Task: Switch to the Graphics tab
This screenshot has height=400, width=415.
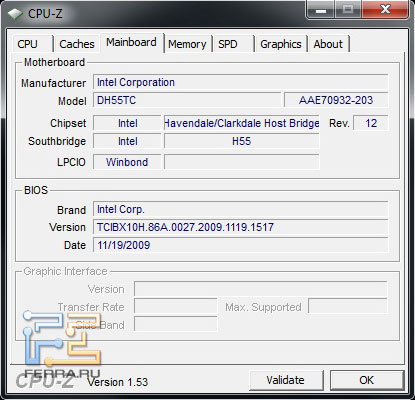Action: click(281, 44)
